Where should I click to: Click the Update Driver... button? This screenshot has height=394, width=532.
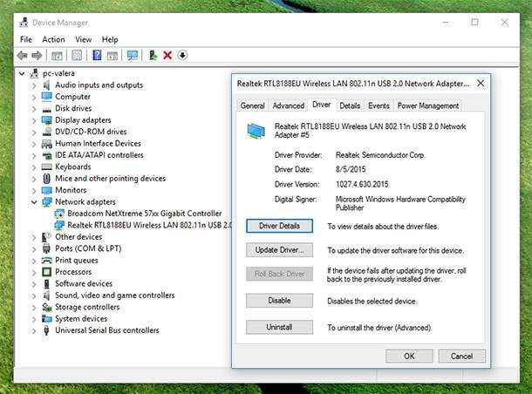pos(279,250)
